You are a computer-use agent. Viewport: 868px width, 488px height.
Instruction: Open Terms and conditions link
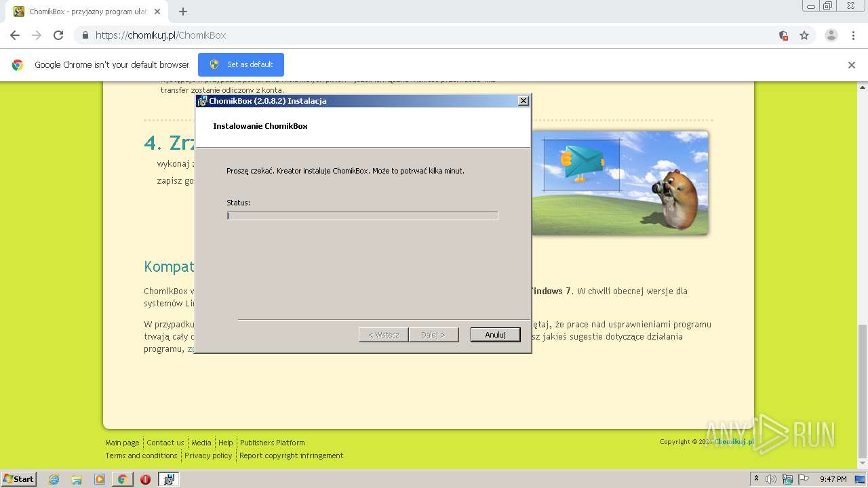[141, 455]
